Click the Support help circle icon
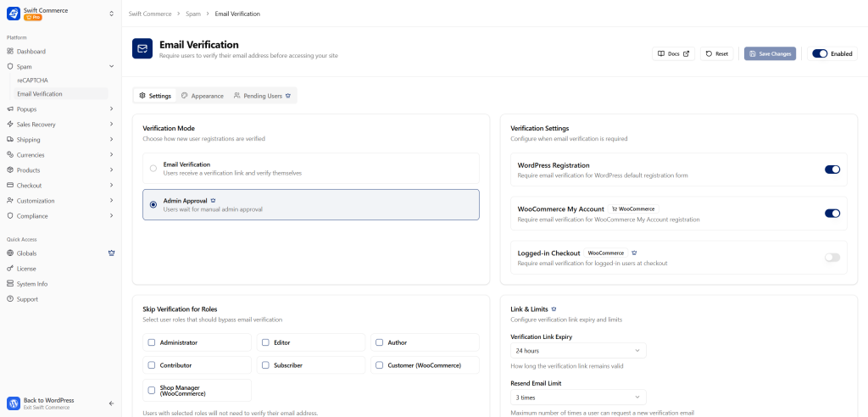The height and width of the screenshot is (417, 868). coord(10,299)
